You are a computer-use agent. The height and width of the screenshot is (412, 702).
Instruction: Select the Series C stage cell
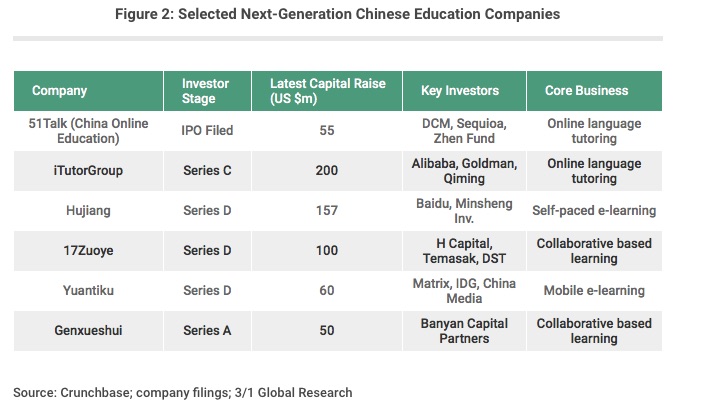(x=207, y=171)
